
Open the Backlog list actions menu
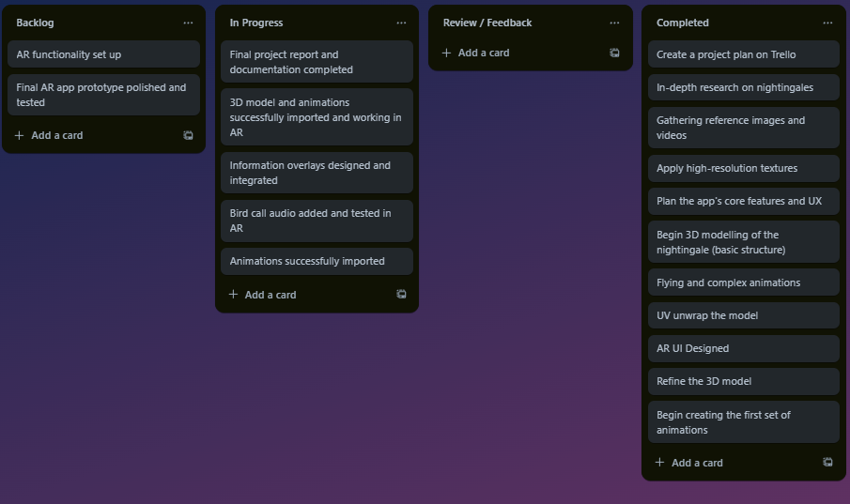click(x=188, y=23)
